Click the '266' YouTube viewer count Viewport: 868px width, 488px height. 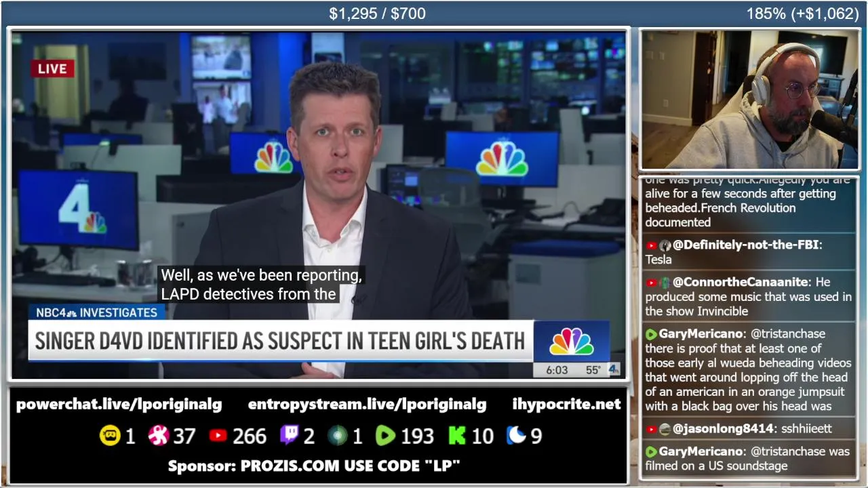click(250, 436)
